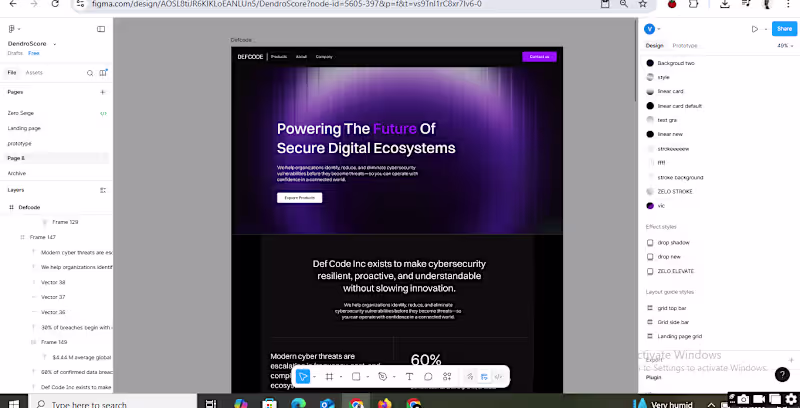Screen dimensions: 800x408
Task: Open the libraries book icon
Action: click(103, 73)
